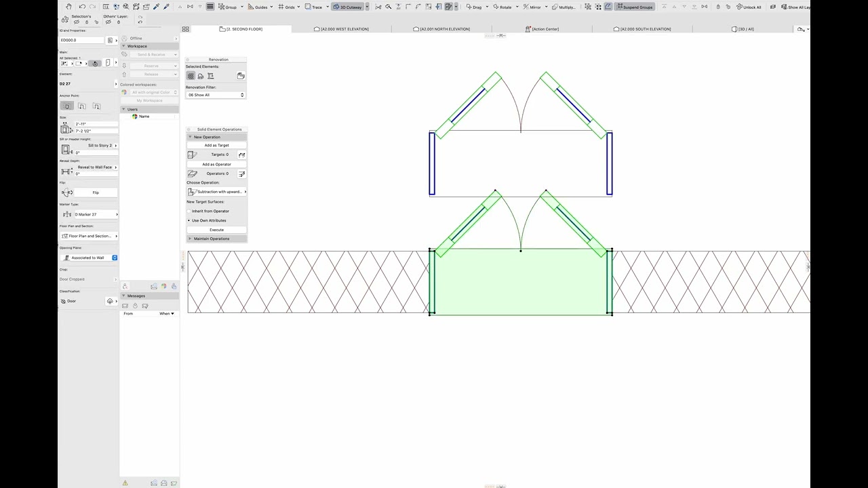Click the Rotate tool in toolbar
Screen dimensions: 868x488
pyautogui.click(x=502, y=7)
